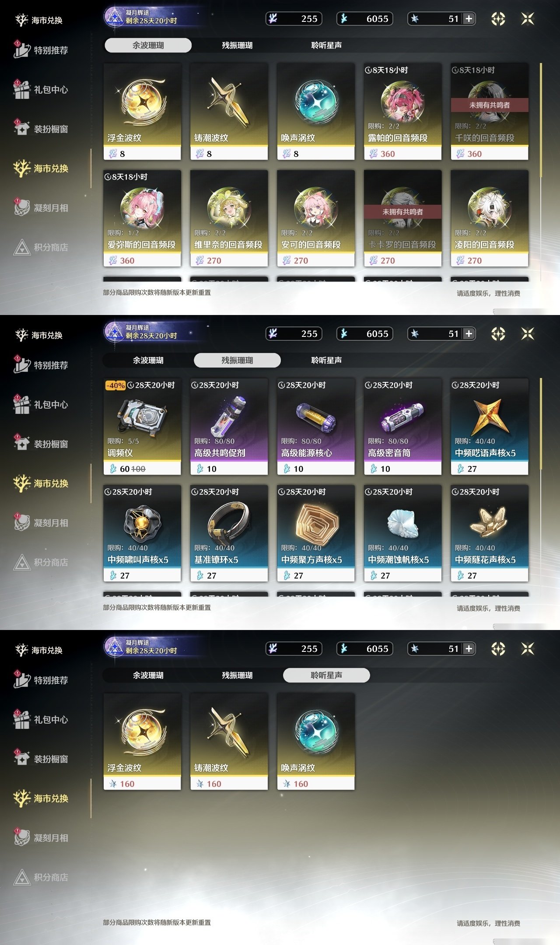The height and width of the screenshot is (945, 560).
Task: Open 爱弥斯的回音频段 exchange card
Action: point(142,218)
